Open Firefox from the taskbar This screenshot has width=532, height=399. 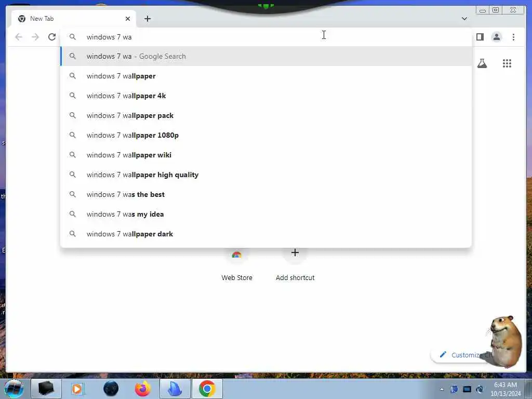pos(142,389)
